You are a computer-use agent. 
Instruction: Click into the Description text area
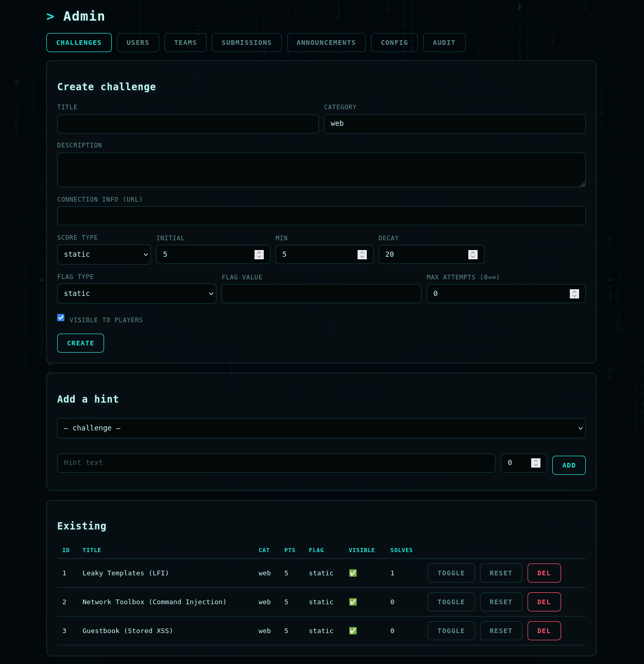click(x=321, y=170)
